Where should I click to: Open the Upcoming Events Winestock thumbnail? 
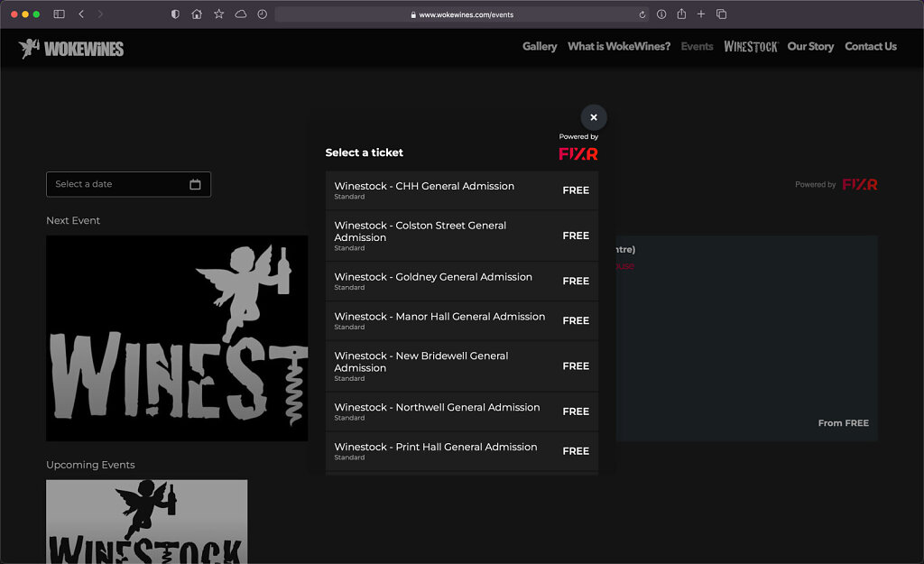[147, 522]
